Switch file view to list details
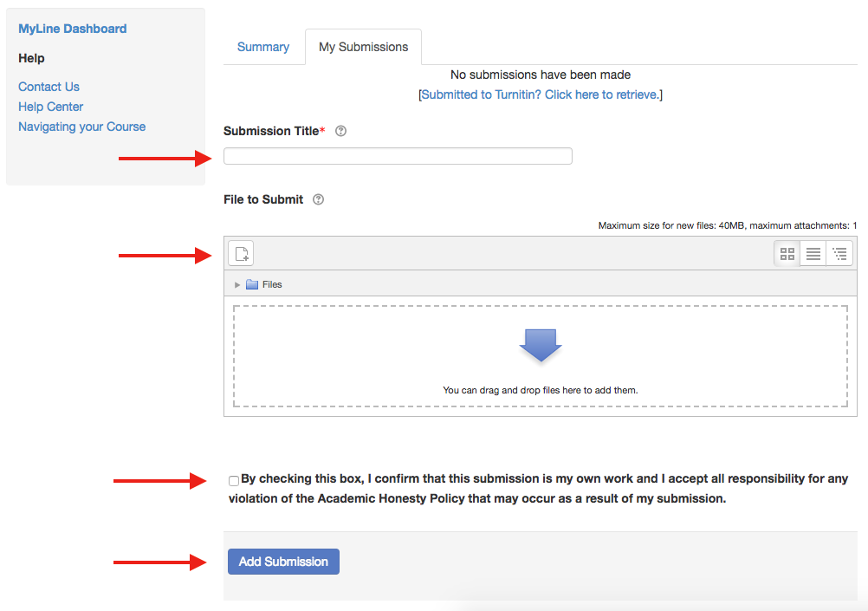Screen dimensions: 868x611 coord(813,254)
